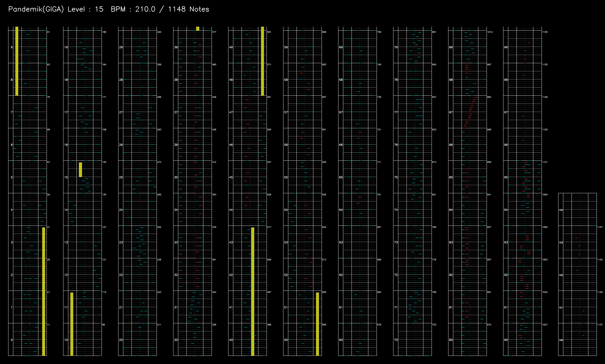Image resolution: width=605 pixels, height=364 pixels.
Task: Click the note count 477
Action: (x=214, y=32)
